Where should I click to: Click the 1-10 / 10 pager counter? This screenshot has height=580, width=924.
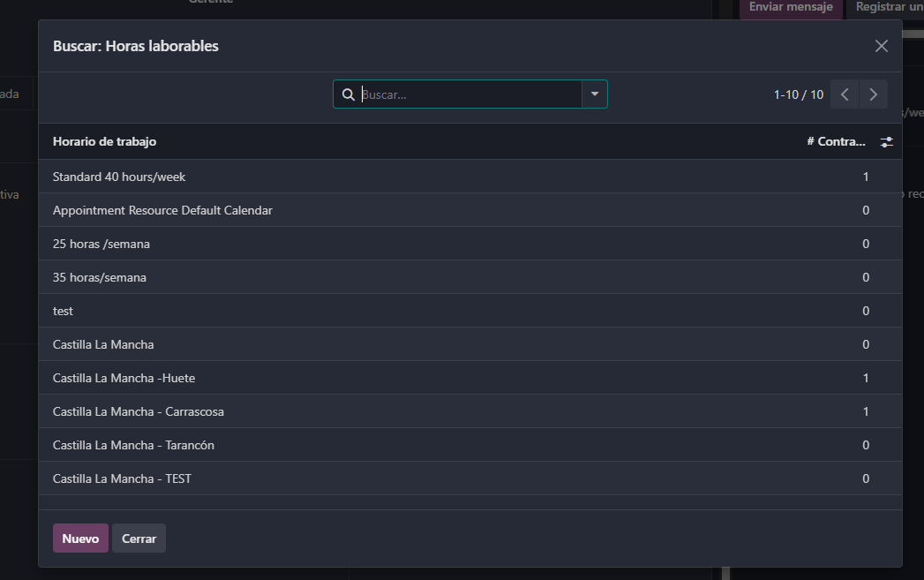tap(798, 94)
